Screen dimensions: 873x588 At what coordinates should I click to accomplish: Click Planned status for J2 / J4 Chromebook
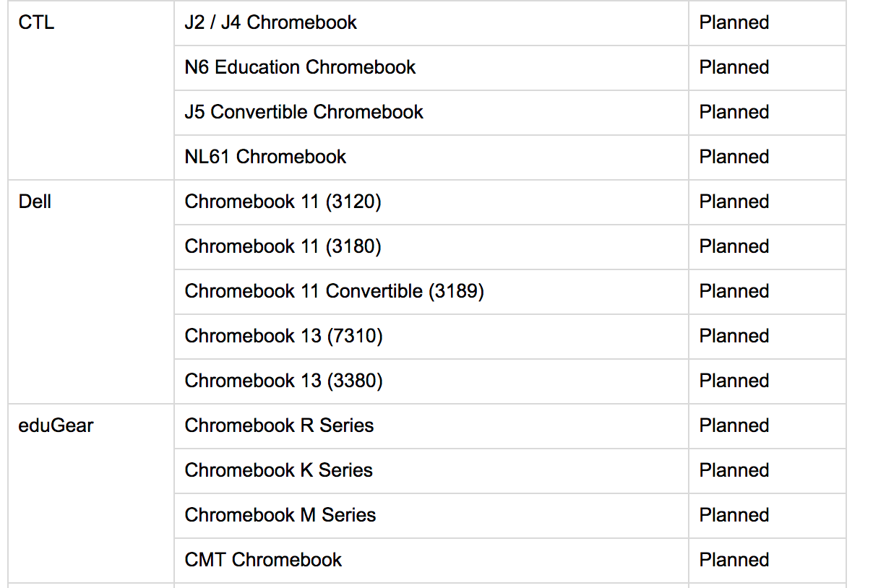pyautogui.click(x=734, y=22)
